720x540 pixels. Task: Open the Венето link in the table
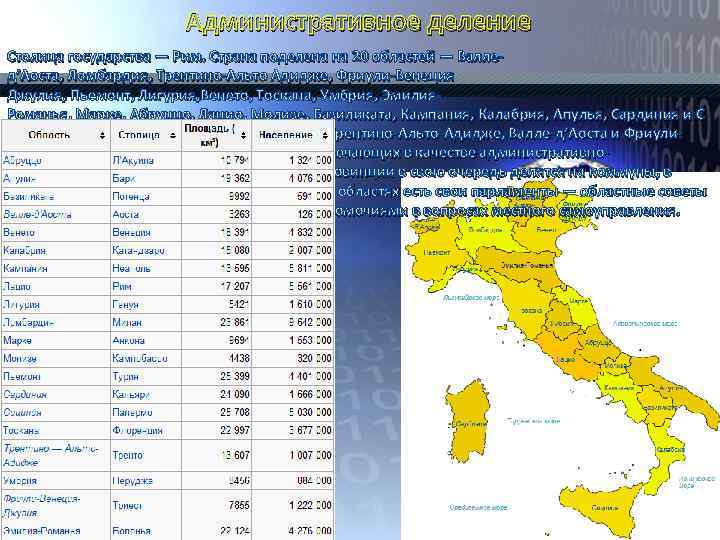[x=19, y=232]
